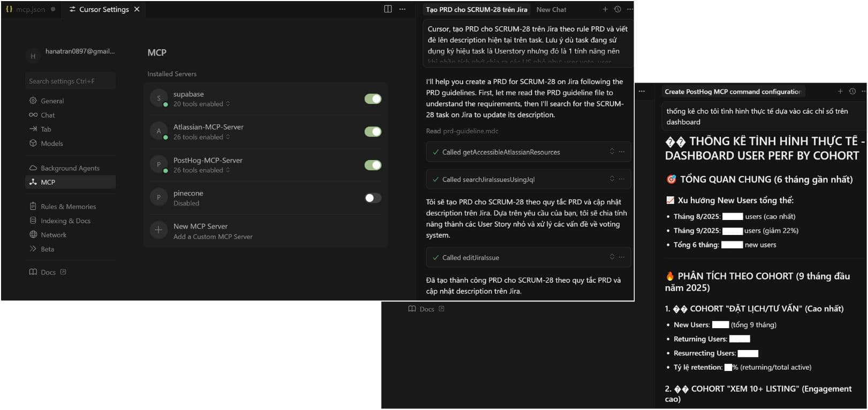Click the Tab arrow icon
Viewport: 868px width, 410px height.
pos(33,129)
